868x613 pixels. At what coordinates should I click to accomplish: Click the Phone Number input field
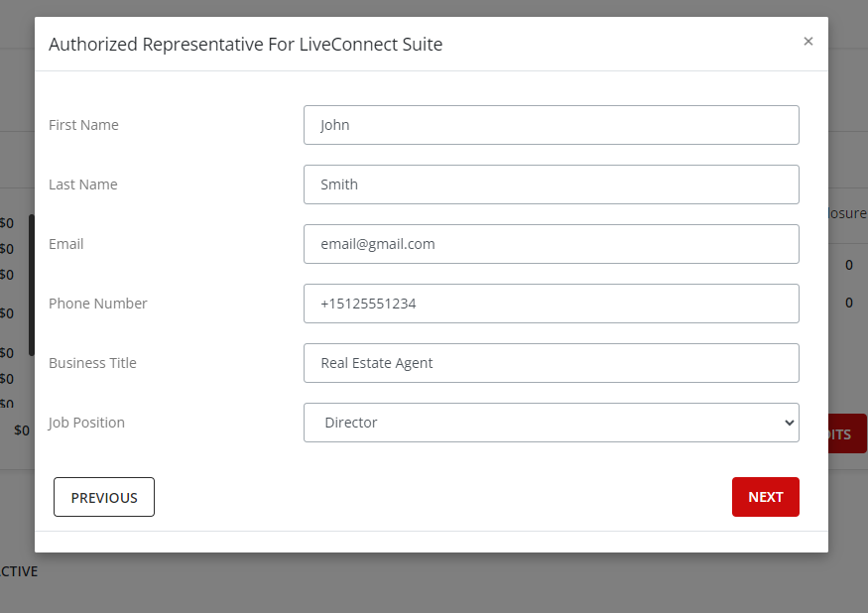point(551,304)
